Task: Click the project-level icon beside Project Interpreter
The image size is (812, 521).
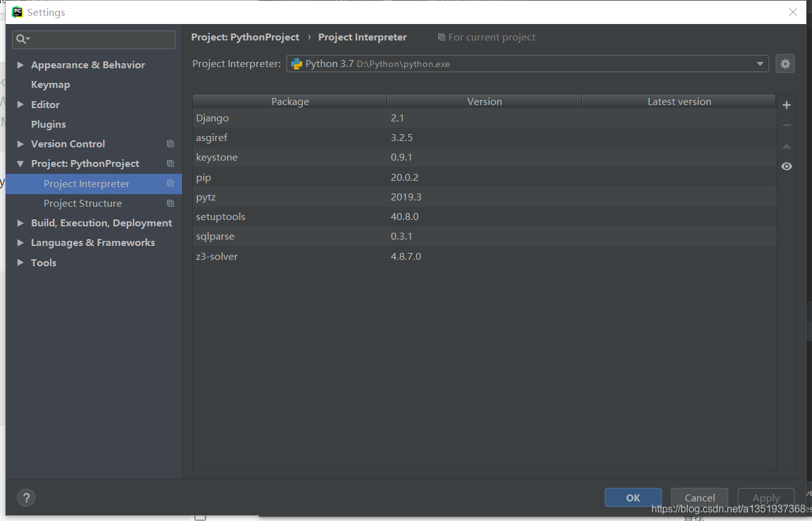Action: click(170, 183)
